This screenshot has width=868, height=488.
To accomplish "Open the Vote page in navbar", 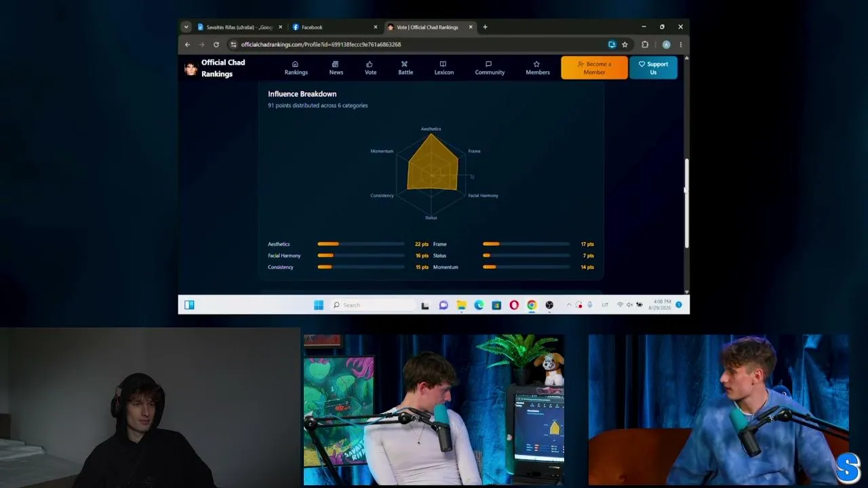I will (x=370, y=68).
